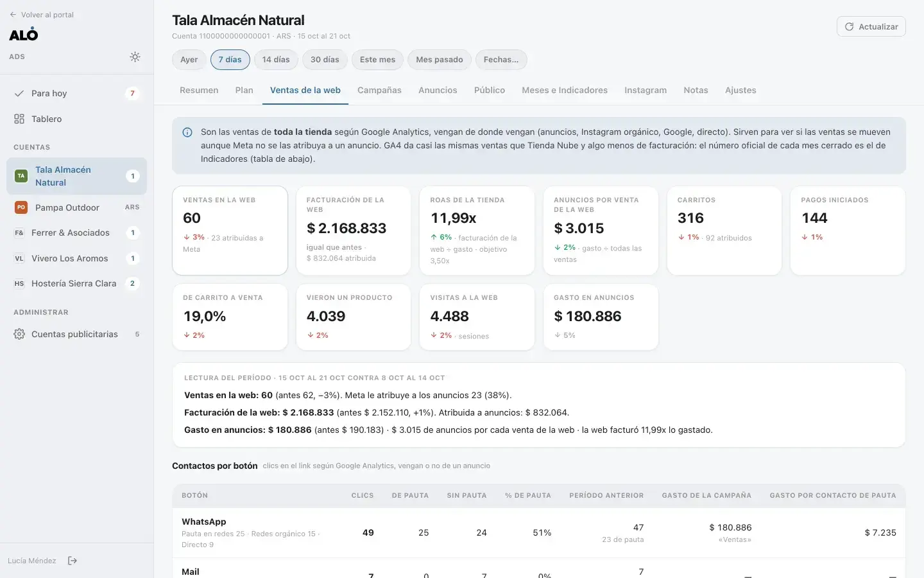Screen dimensions: 924x578
Task: Click the Volver al portal link
Action: click(42, 15)
